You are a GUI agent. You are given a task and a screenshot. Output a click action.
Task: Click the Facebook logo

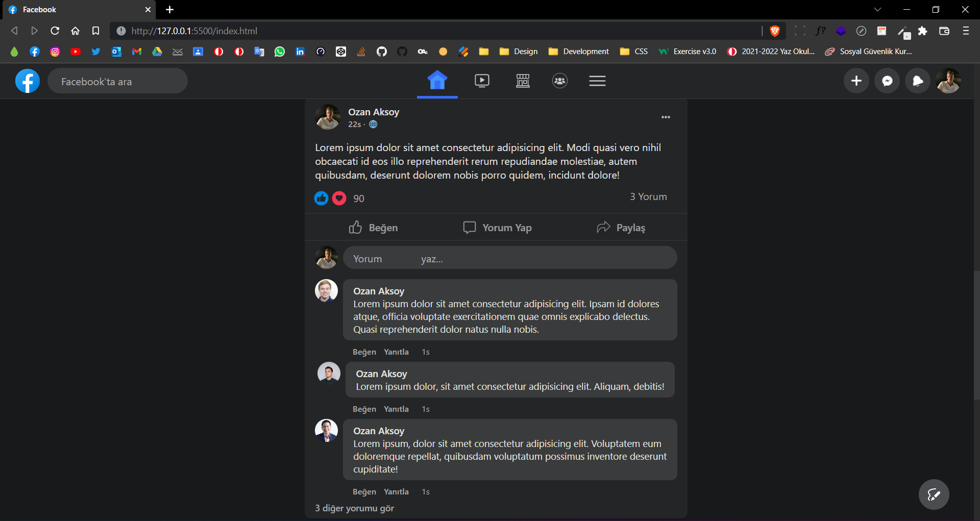[x=27, y=81]
